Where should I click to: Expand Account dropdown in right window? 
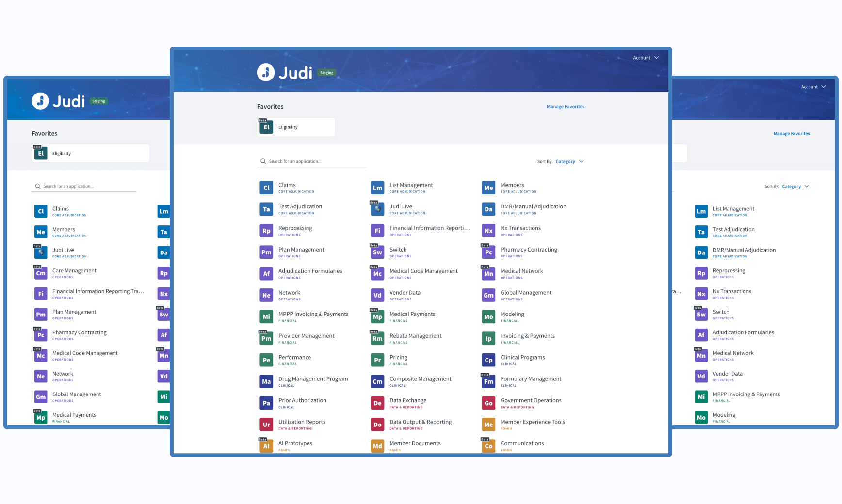[813, 87]
